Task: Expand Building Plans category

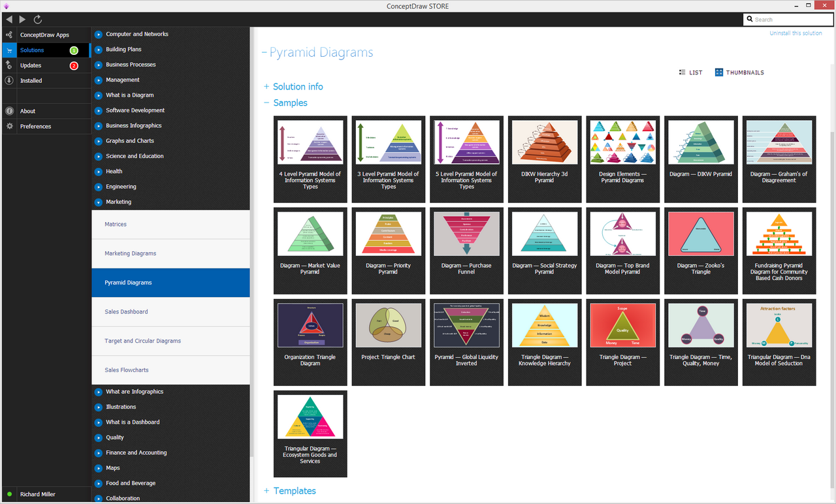Action: (x=99, y=50)
